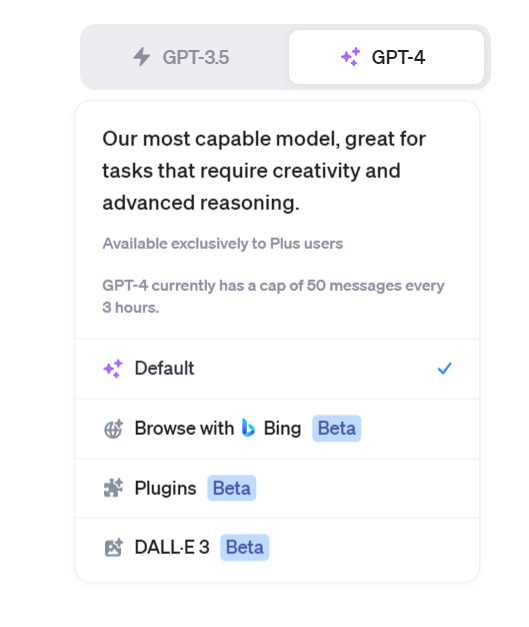Click the DALL·E 3 image icon
The height and width of the screenshot is (627, 529).
[113, 547]
